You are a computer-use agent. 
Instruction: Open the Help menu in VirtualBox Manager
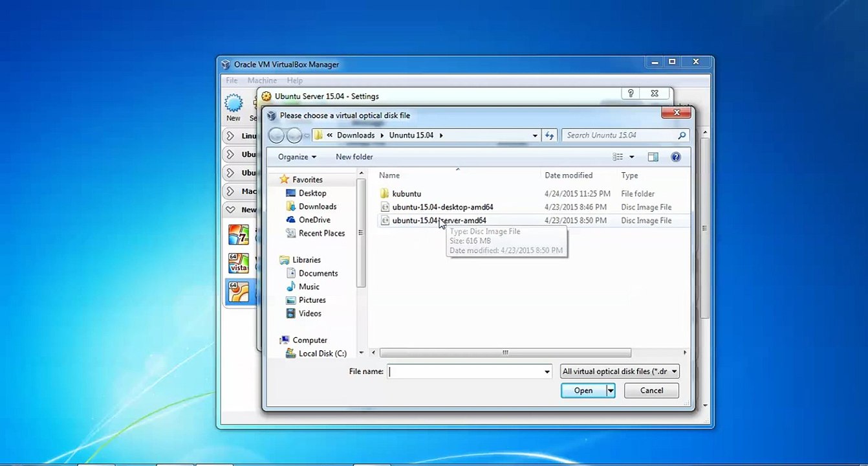coord(295,80)
